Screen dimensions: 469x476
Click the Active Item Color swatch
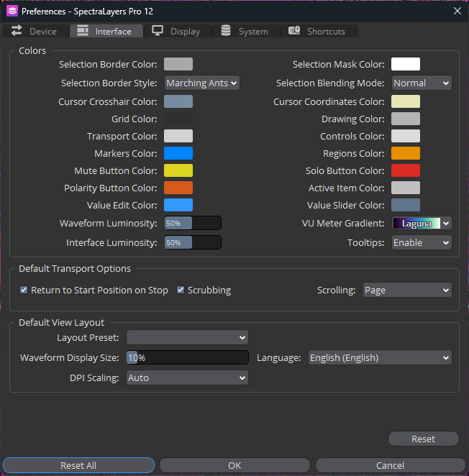point(406,188)
